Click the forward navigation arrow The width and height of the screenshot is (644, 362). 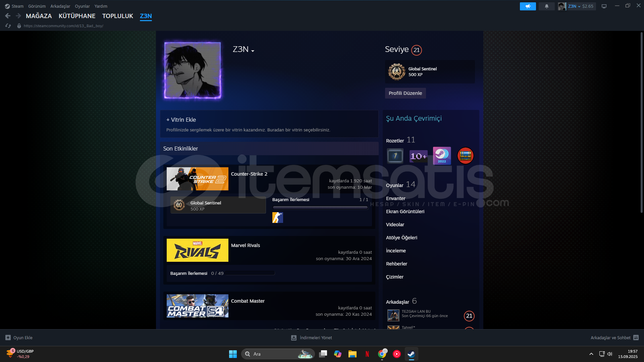click(18, 16)
